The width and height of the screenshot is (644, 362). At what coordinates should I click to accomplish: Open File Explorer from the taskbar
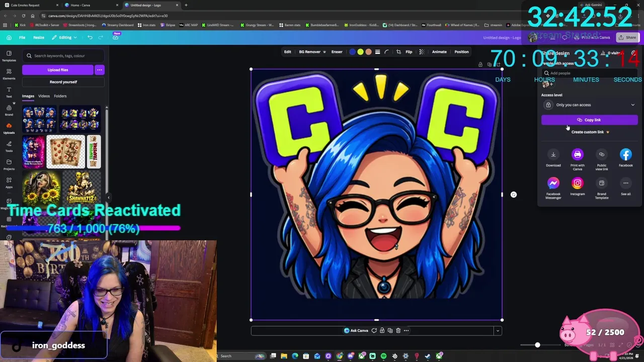point(284,356)
